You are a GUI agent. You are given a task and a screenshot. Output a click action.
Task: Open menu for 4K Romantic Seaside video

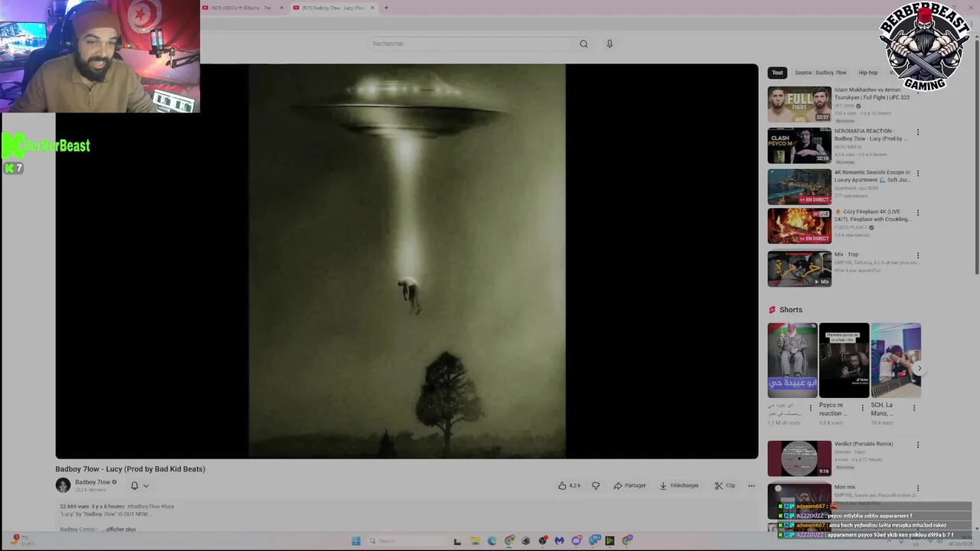[918, 173]
